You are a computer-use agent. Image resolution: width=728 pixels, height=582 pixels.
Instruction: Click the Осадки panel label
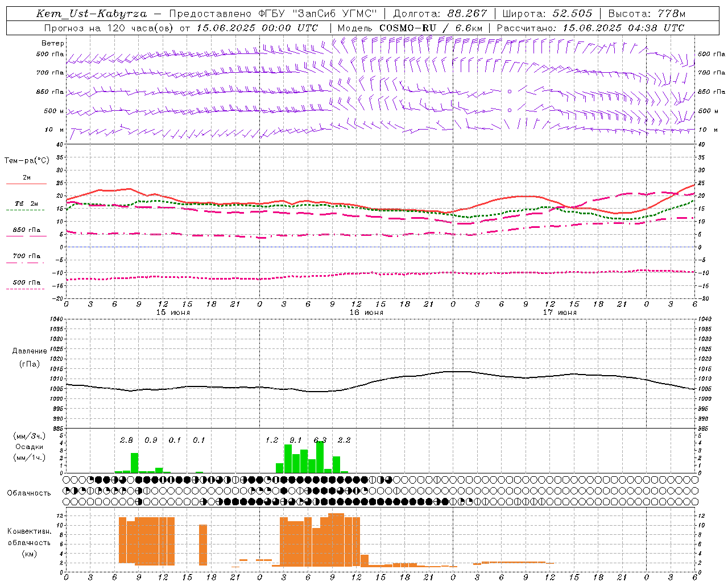pos(29,447)
